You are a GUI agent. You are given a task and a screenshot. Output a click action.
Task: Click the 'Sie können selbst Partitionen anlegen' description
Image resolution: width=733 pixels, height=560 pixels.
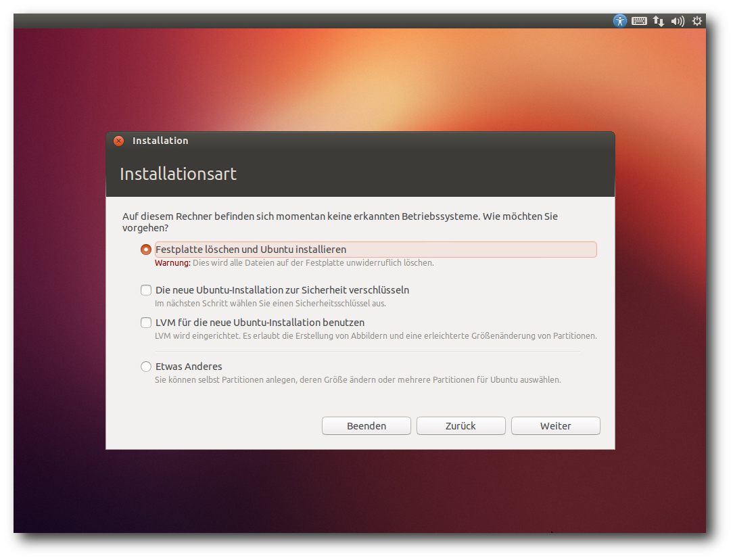point(358,380)
